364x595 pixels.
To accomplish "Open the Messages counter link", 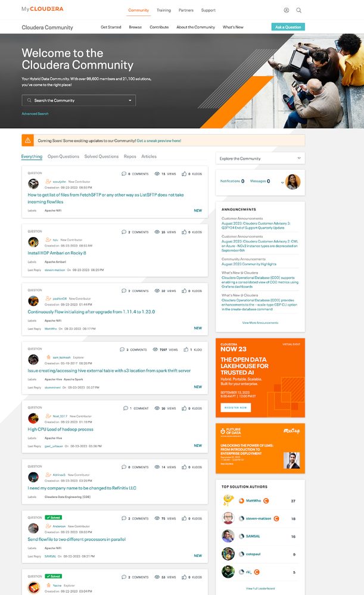I will [260, 182].
